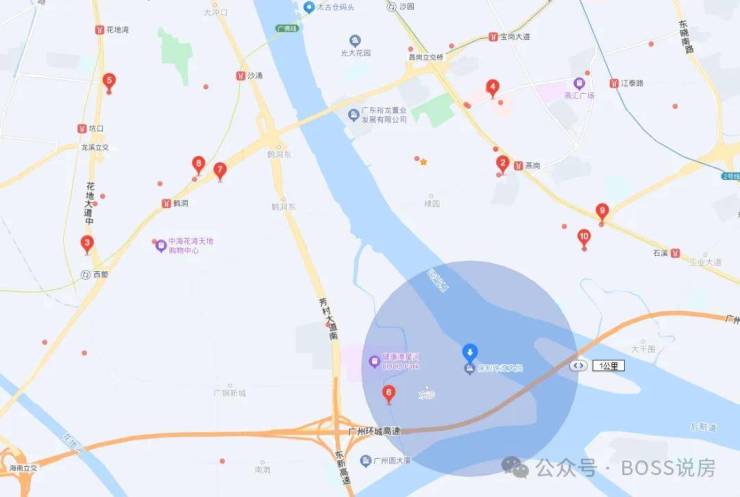740x497 pixels.
Task: Click red map pin number 3
Action: click(x=87, y=244)
